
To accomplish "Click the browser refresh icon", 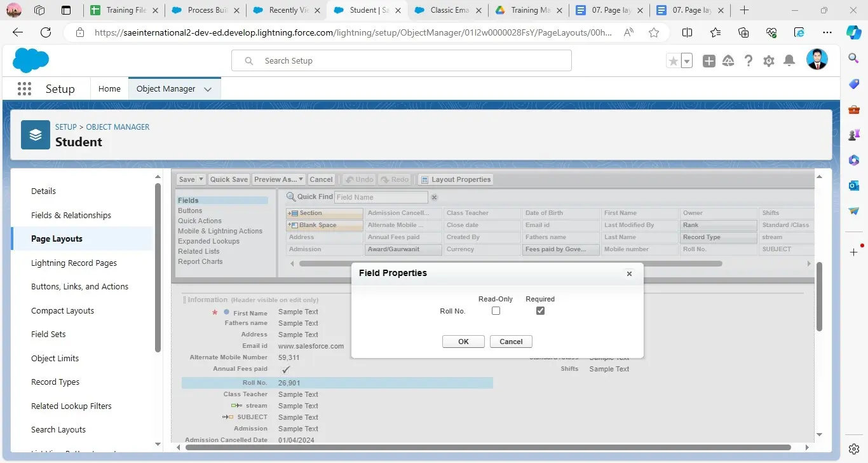I will pyautogui.click(x=46, y=33).
